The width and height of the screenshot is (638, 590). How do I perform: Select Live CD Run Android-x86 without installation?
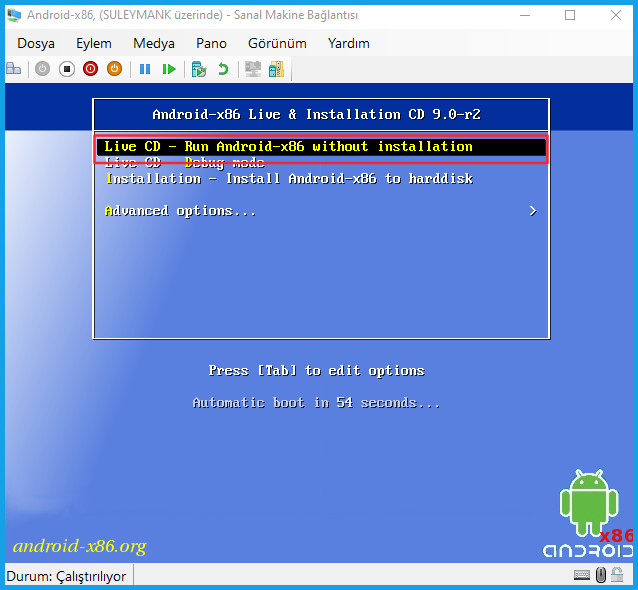(x=321, y=146)
